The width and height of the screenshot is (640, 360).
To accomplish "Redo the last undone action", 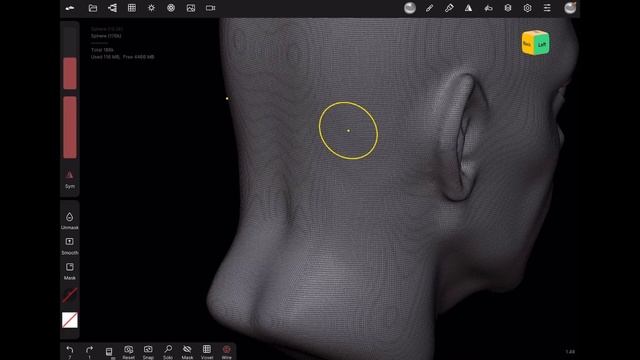I will [x=89, y=351].
